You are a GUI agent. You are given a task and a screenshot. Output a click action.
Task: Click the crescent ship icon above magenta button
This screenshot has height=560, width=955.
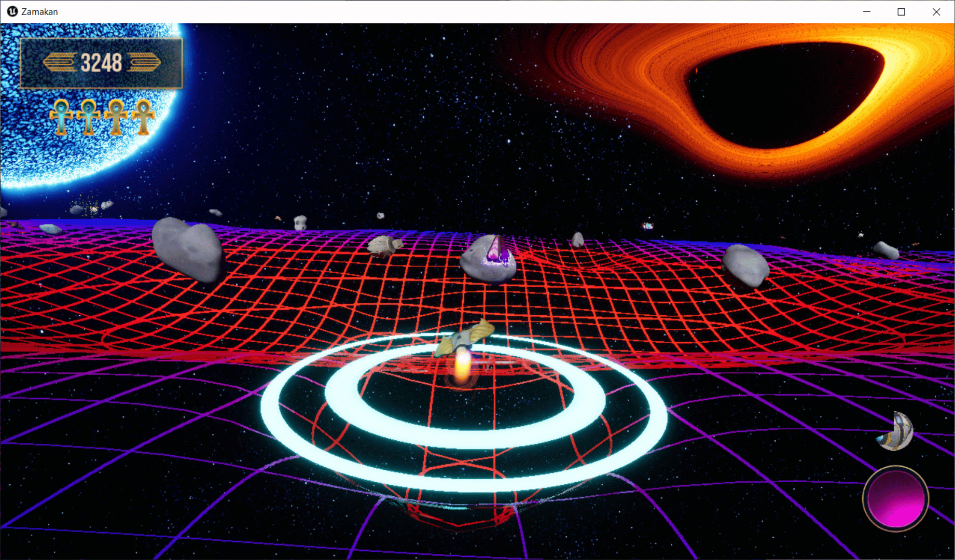point(896,431)
